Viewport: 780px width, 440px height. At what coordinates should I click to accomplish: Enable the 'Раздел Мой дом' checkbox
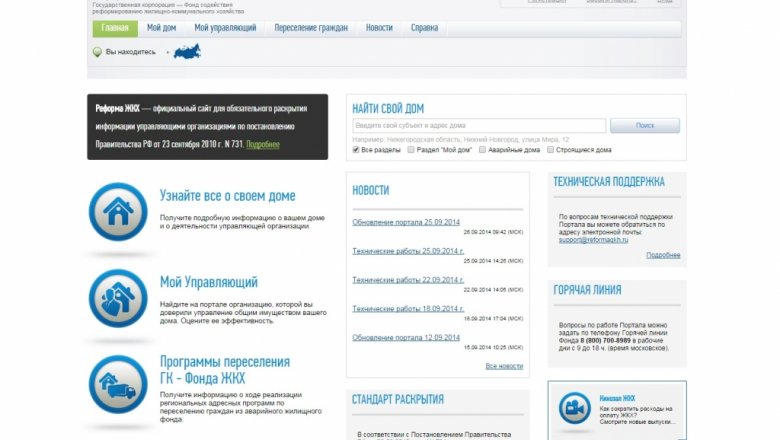click(411, 150)
